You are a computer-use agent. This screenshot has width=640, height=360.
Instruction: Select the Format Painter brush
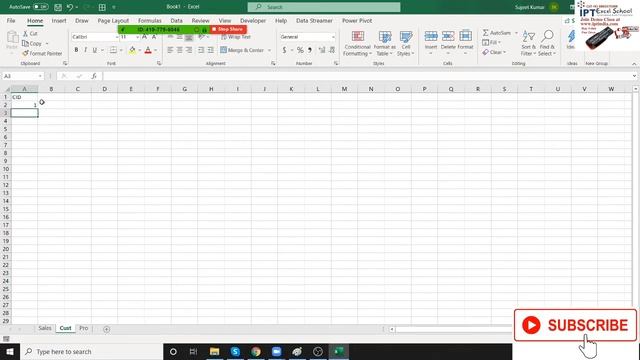(25, 53)
